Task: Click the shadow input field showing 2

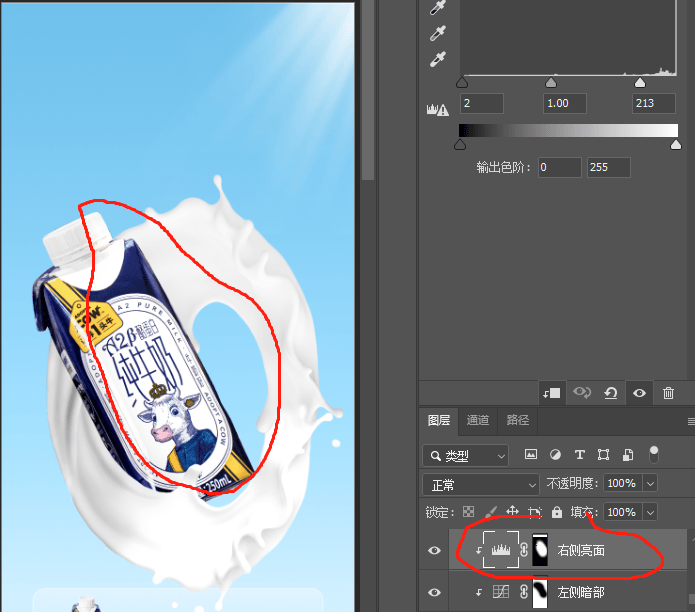Action: point(482,103)
